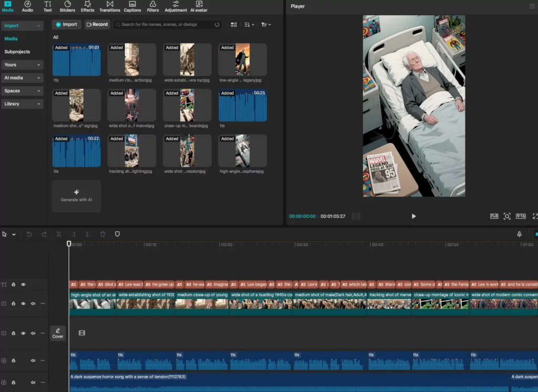Mute the Cover track
Screen dimensions: 538x392
point(33,333)
